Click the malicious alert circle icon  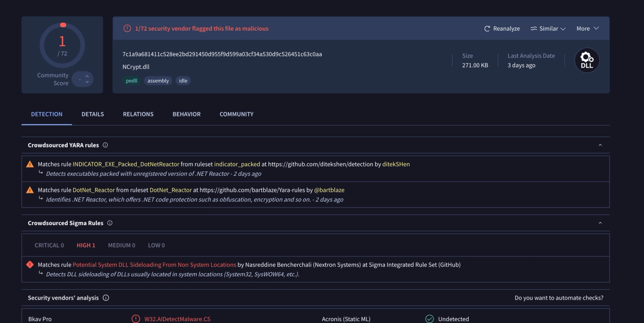pyautogui.click(x=127, y=29)
